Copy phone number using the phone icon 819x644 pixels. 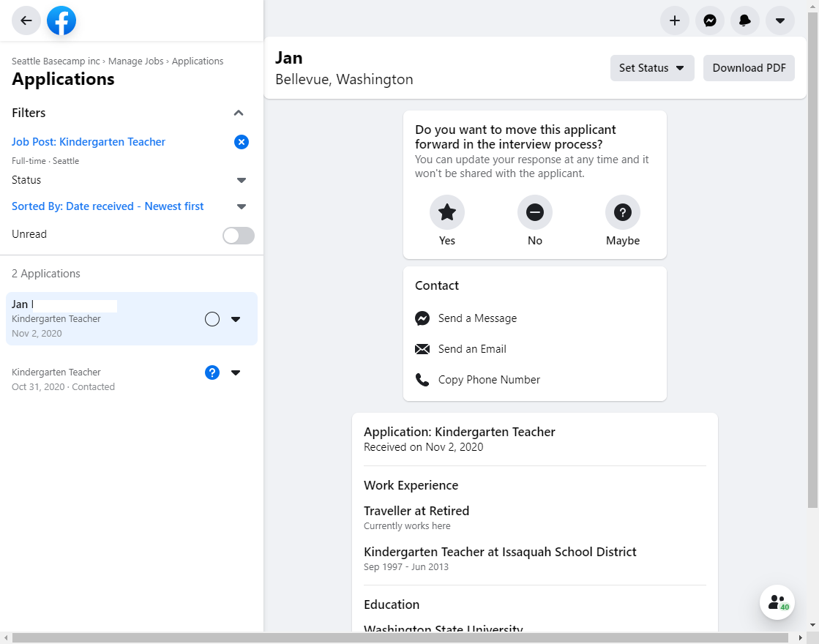pyautogui.click(x=422, y=380)
